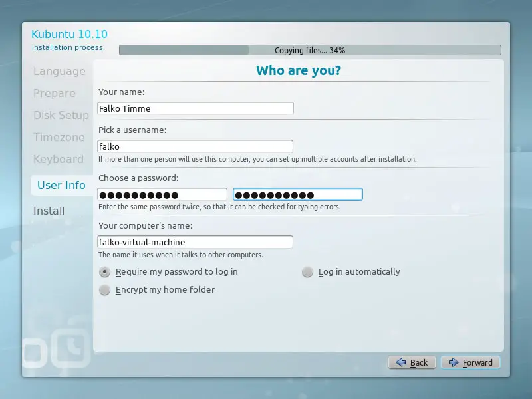Screen dimensions: 532x399
Task: Click the Back button
Action: click(412, 362)
